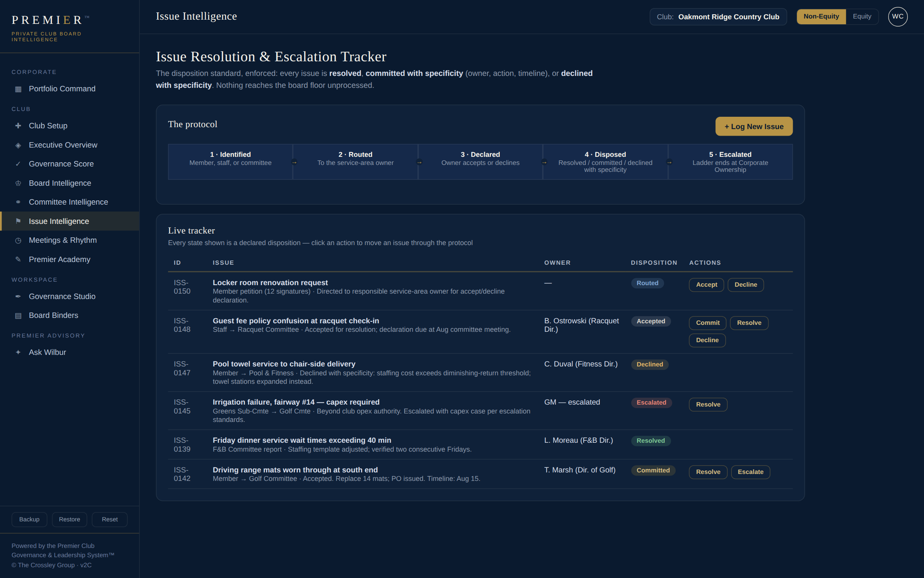Click protocol step 2 Routed
This screenshot has height=578, width=924.
point(355,162)
